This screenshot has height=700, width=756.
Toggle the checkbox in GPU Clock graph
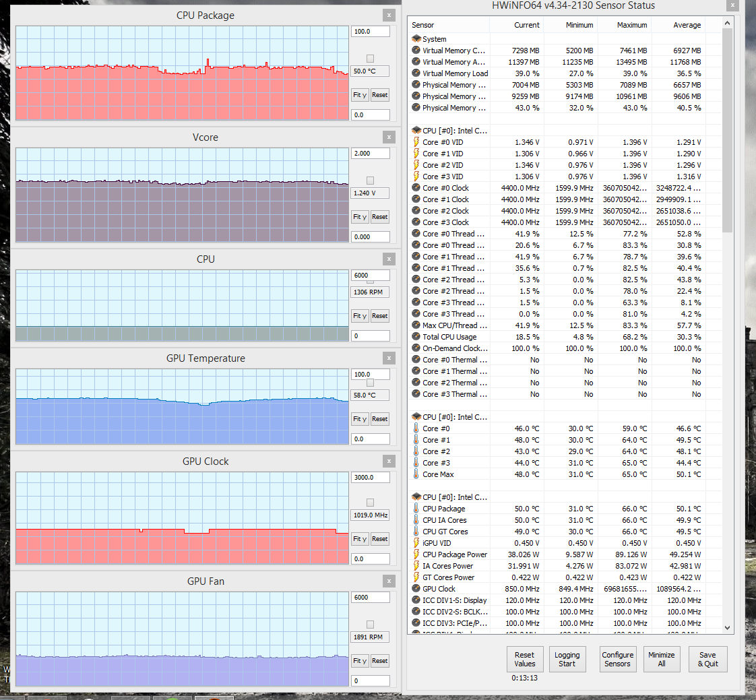pyautogui.click(x=371, y=503)
